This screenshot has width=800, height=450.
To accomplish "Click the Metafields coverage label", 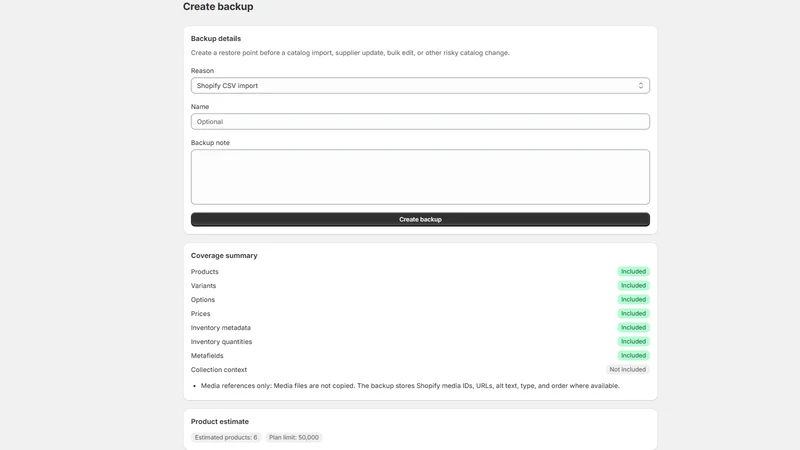I will coord(207,356).
